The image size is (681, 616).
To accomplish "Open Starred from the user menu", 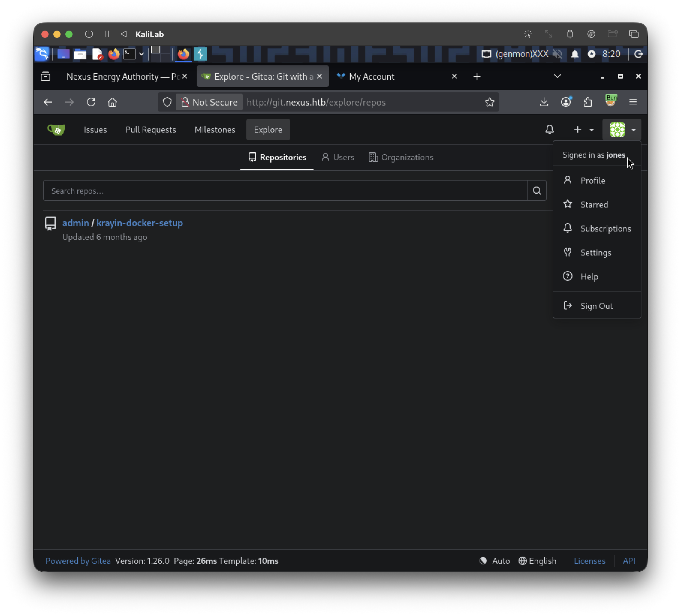I will click(x=596, y=205).
